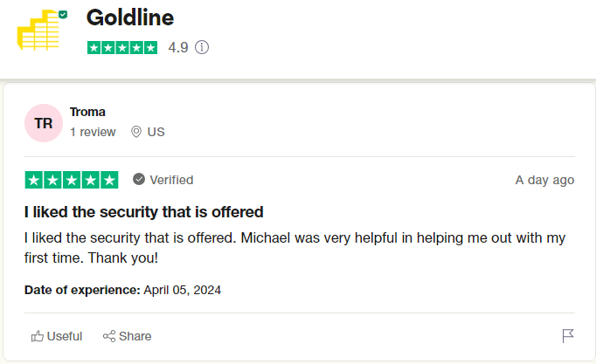This screenshot has height=364, width=596.
Task: Click the header five-star rating for Goldline
Action: 122,47
